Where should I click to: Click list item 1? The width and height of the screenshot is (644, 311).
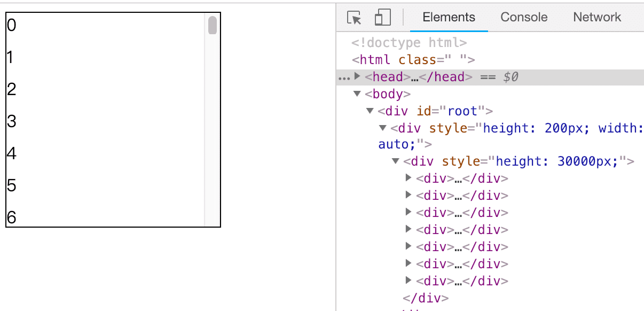[10, 57]
